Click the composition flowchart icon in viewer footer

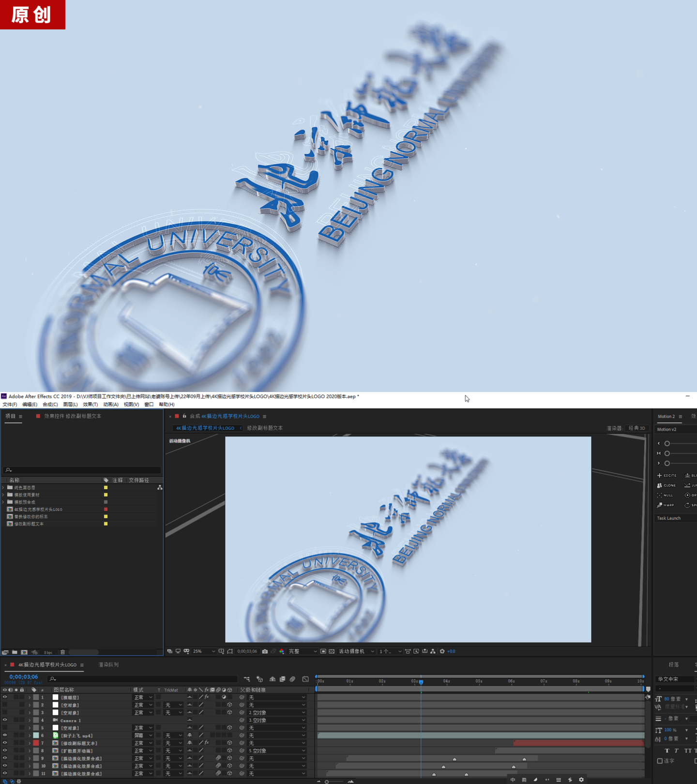pos(433,651)
